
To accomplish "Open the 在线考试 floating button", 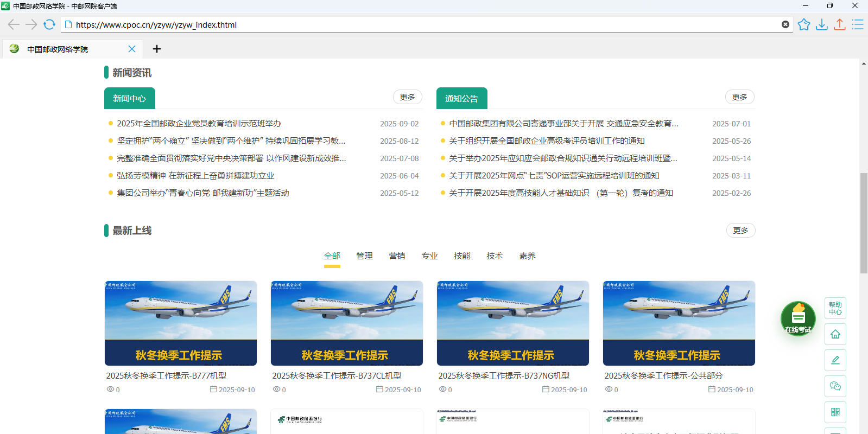I will (798, 318).
